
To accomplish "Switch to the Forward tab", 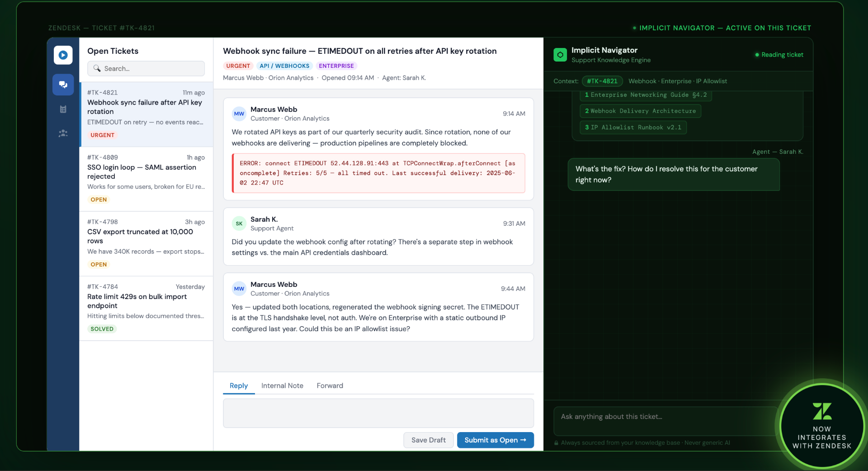I will pyautogui.click(x=330, y=385).
